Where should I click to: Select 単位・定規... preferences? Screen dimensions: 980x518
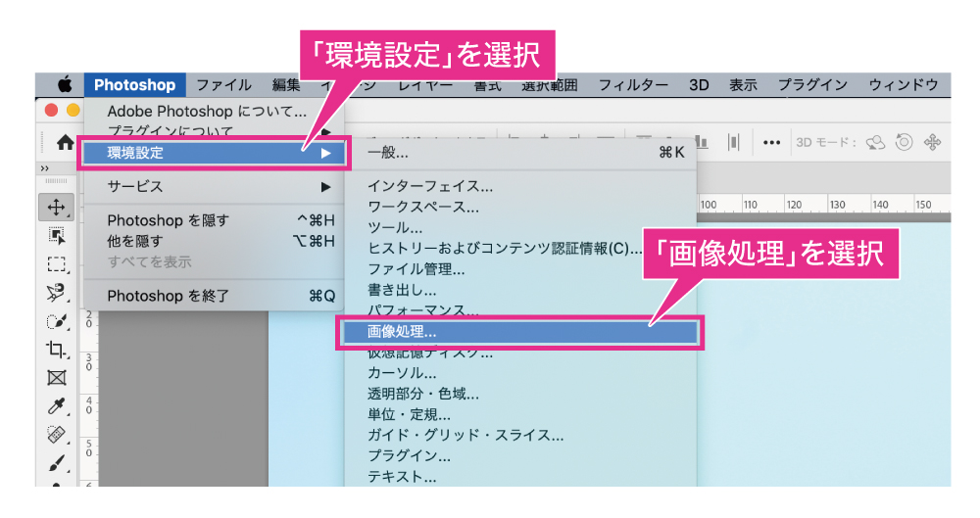pyautogui.click(x=520, y=414)
